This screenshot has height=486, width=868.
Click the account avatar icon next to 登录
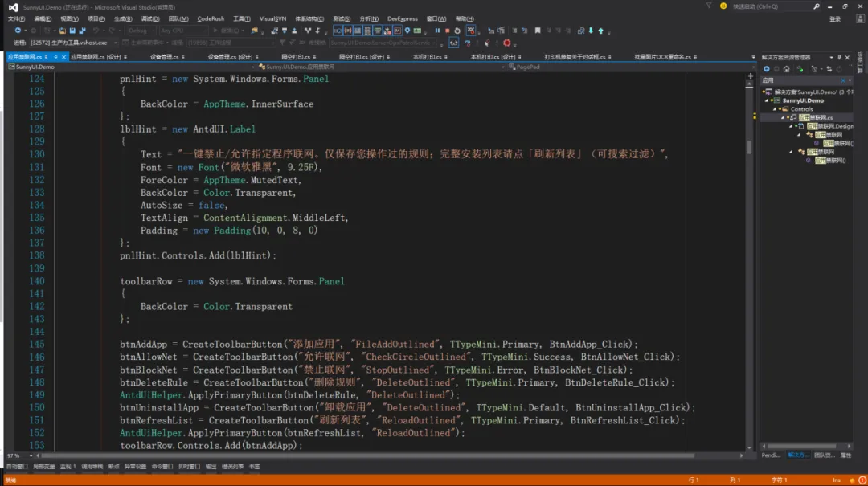tap(860, 18)
